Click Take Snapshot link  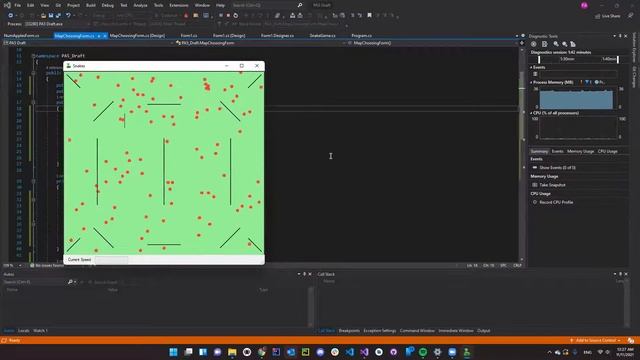coord(553,185)
